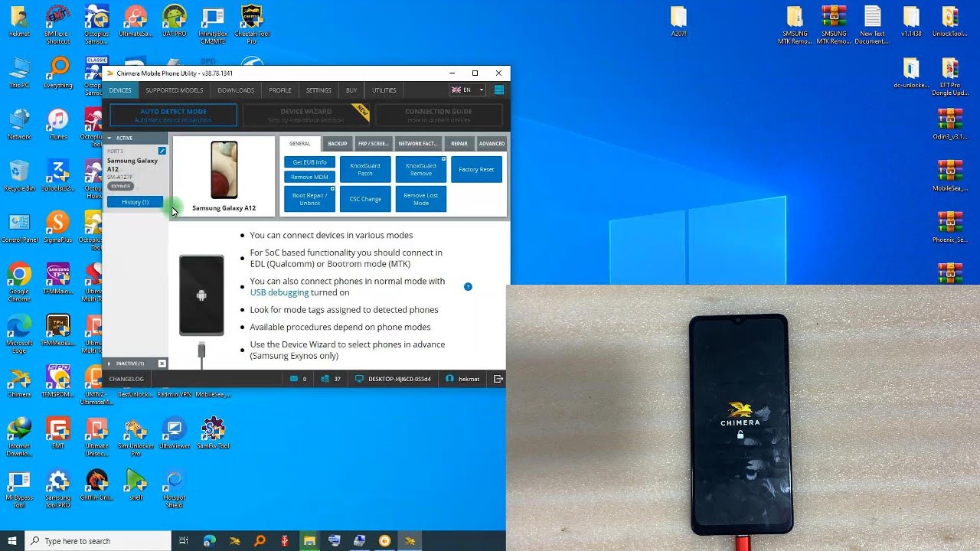
Task: Click the credits icon showing 37
Action: [x=325, y=379]
